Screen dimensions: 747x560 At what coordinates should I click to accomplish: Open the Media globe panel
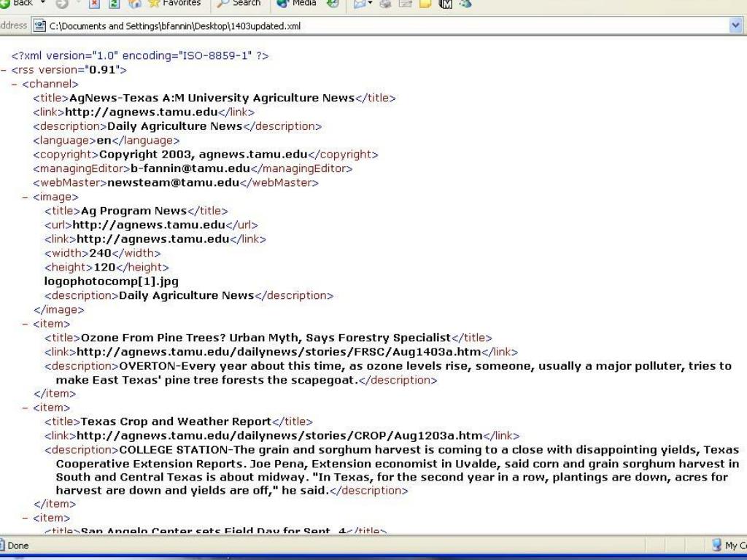296,4
